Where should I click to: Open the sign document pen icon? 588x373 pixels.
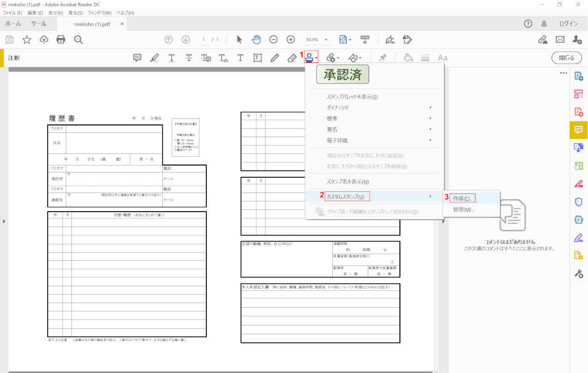point(390,40)
